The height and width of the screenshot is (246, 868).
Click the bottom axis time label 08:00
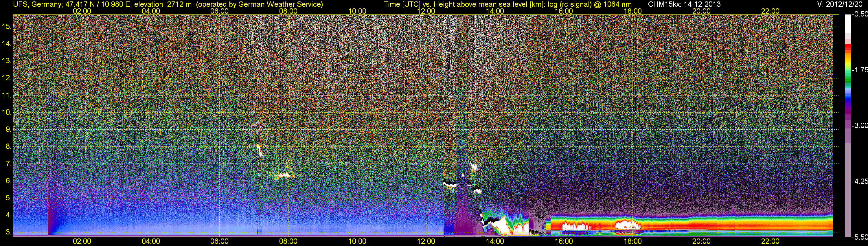tap(288, 241)
